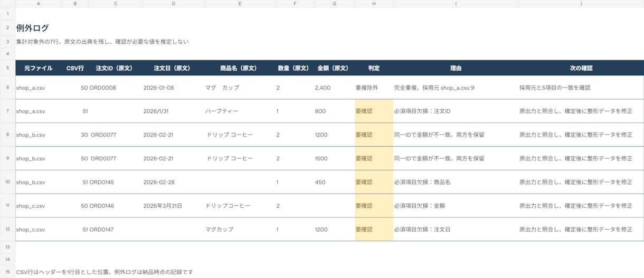The width and height of the screenshot is (644, 278).
Task: Select the amount cell 450
Action: tap(334, 182)
